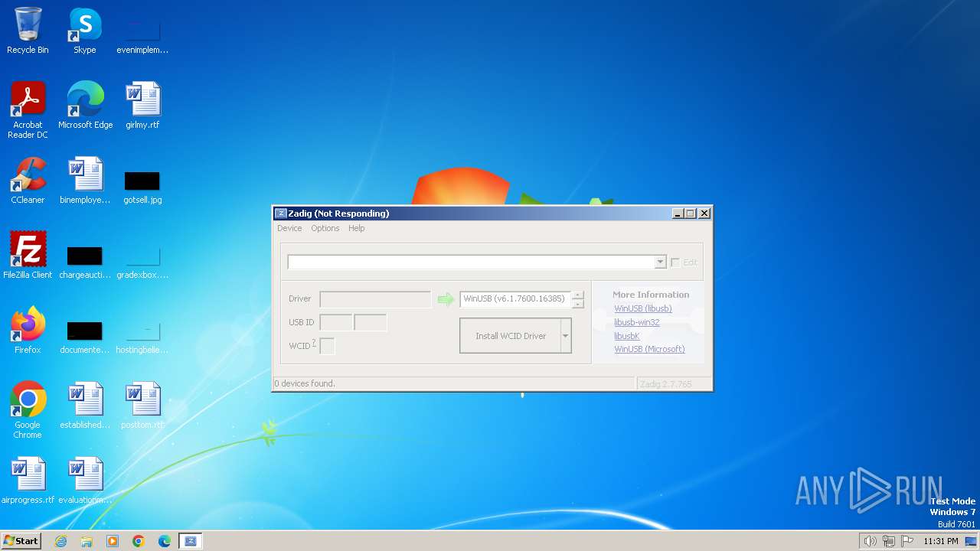The height and width of the screenshot is (551, 980).
Task: Click the WinUSB target driver field
Action: 515,299
